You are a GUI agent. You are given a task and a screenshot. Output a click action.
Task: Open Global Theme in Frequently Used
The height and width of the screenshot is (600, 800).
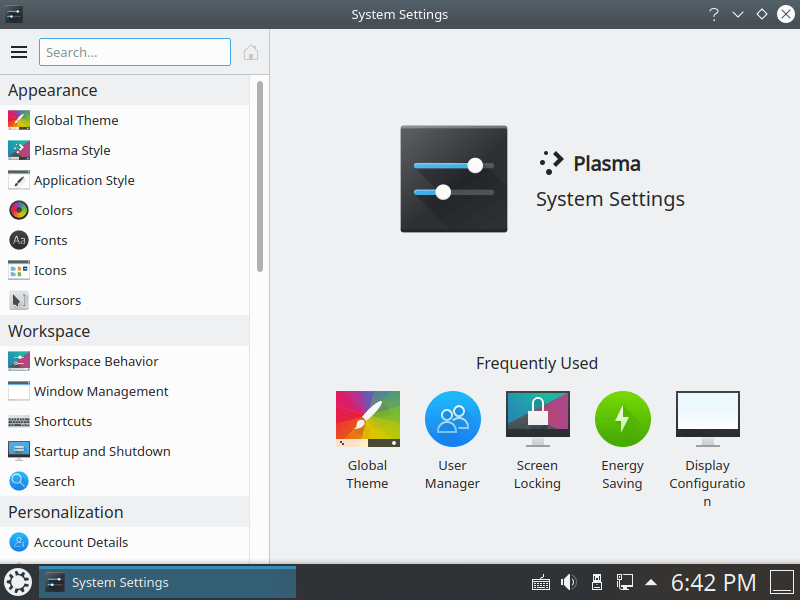click(x=367, y=419)
